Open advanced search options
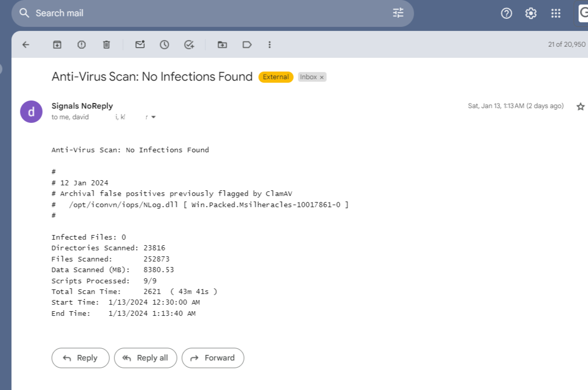The width and height of the screenshot is (588, 390). click(398, 14)
